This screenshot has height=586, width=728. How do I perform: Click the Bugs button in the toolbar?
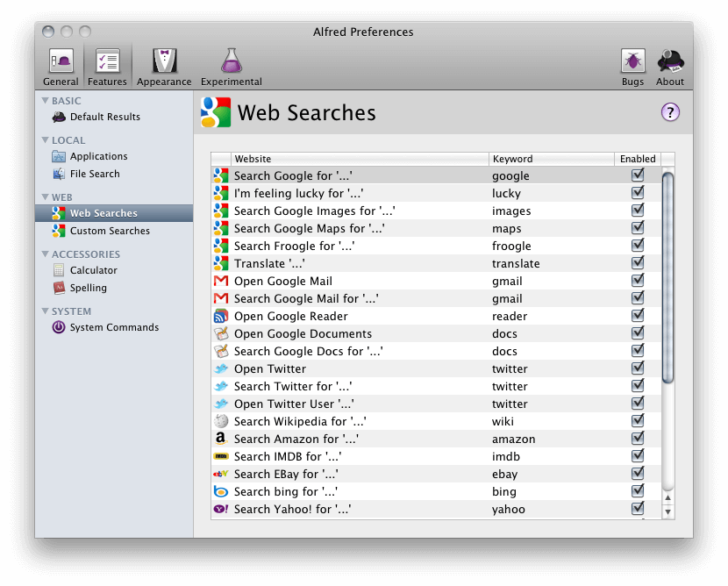(632, 61)
